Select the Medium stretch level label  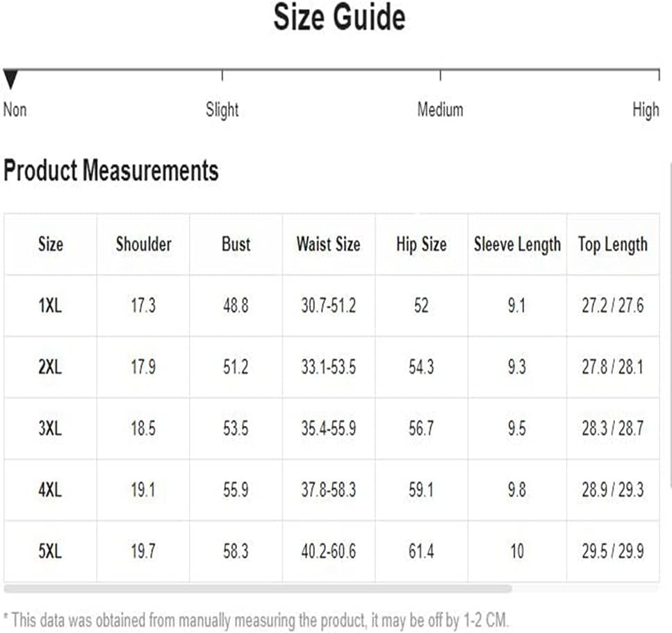440,110
